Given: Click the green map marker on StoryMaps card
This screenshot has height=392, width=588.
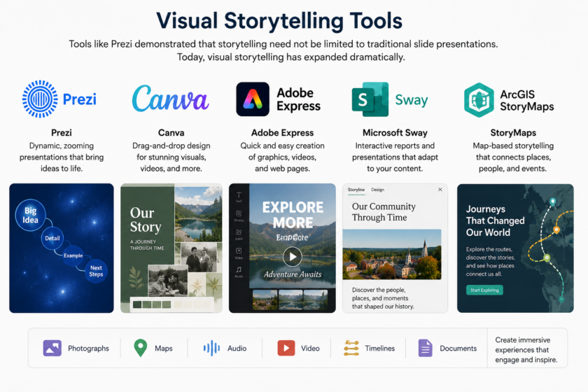Looking at the screenshot, I should [x=547, y=258].
